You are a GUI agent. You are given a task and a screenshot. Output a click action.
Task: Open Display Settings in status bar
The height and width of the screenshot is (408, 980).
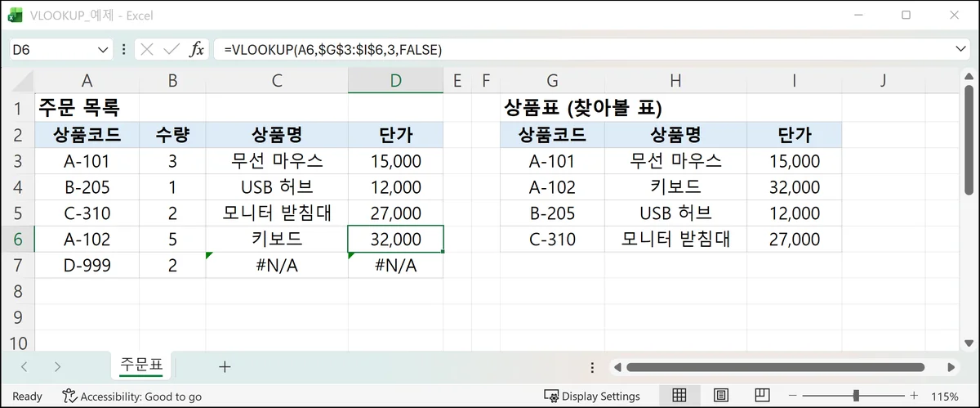pos(592,396)
